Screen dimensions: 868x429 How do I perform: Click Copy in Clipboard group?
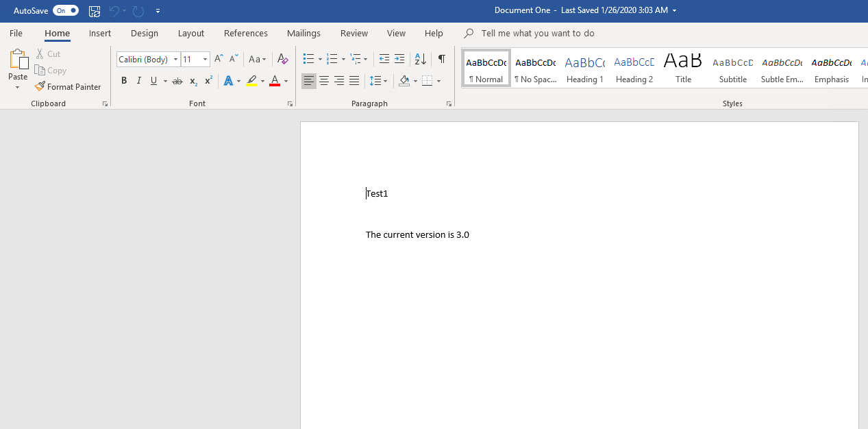click(51, 71)
